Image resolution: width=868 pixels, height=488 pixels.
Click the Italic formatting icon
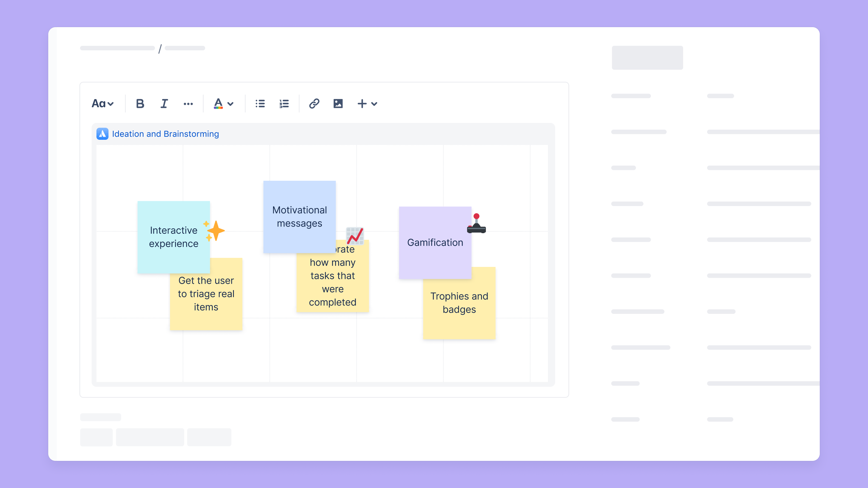tap(164, 104)
